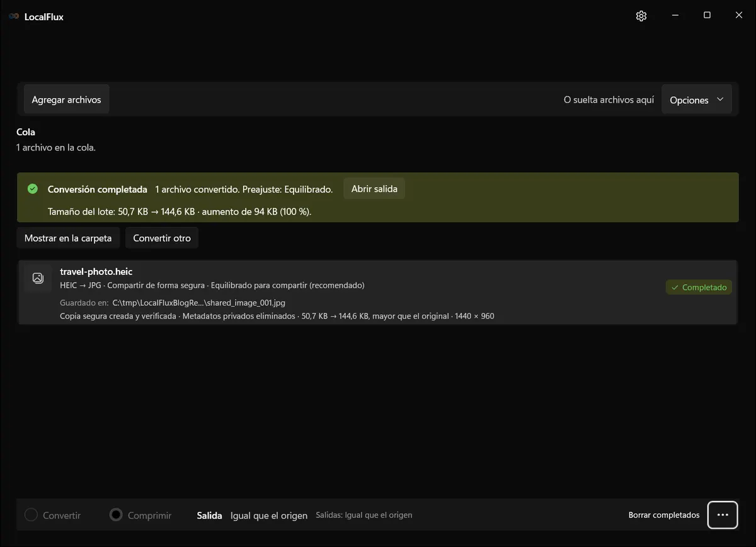This screenshot has height=547, width=756.
Task: Click the image file type icon for travel-photo.heic
Action: click(x=38, y=278)
